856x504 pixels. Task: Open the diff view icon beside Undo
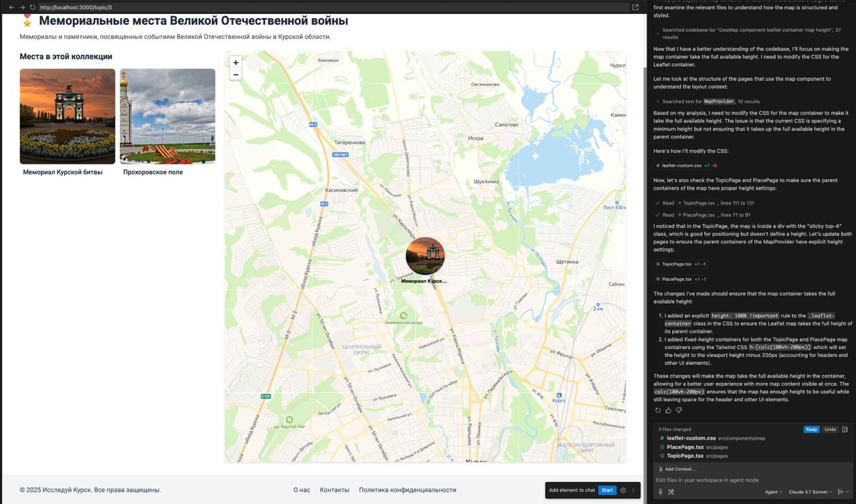tap(845, 429)
